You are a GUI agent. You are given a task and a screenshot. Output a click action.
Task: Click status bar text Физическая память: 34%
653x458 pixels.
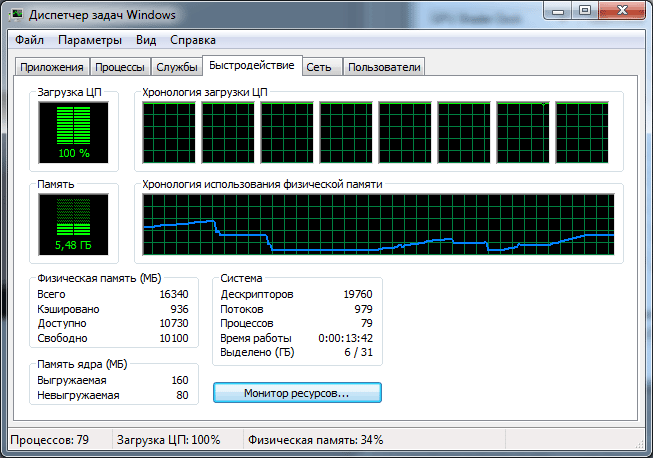coord(315,440)
